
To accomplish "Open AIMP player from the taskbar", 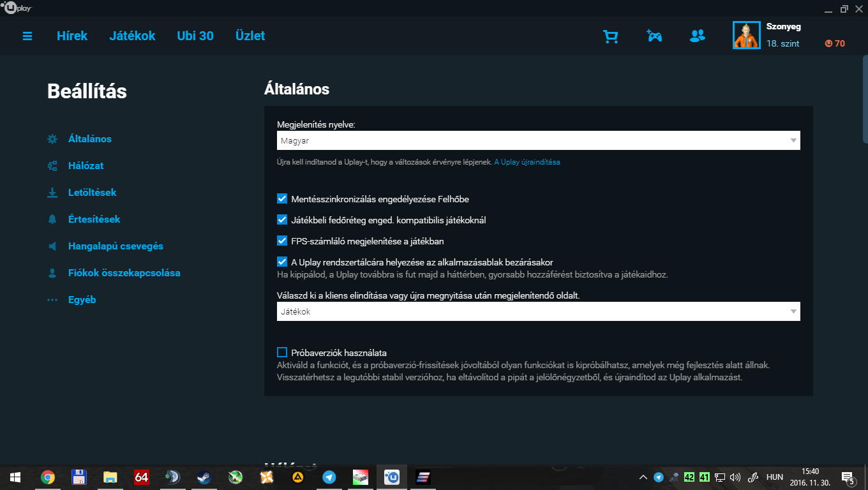I will point(298,477).
